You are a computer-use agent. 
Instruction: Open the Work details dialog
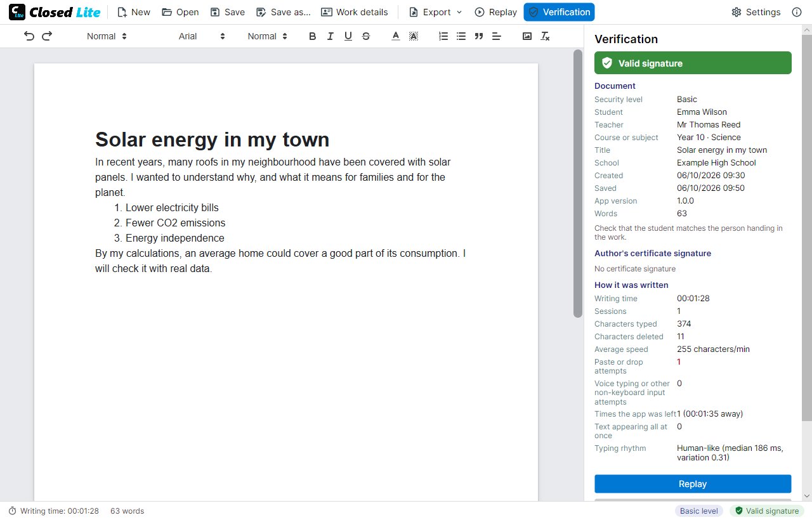coord(355,12)
